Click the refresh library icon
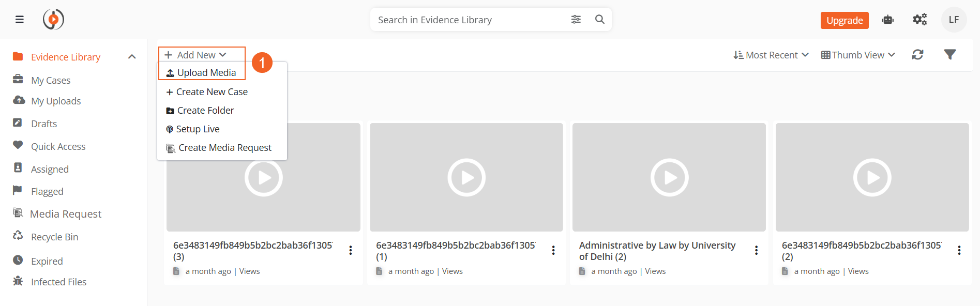The image size is (980, 306). 917,55
